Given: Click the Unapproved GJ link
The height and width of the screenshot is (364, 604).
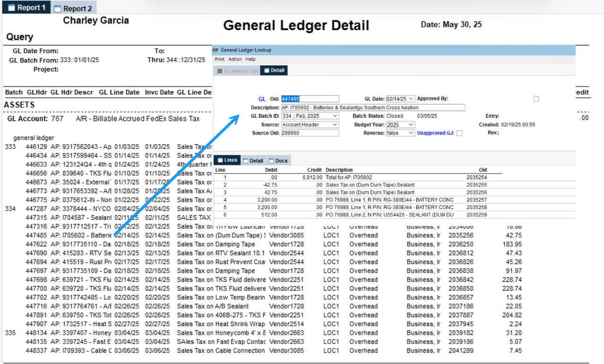Looking at the screenshot, I should (x=436, y=133).
